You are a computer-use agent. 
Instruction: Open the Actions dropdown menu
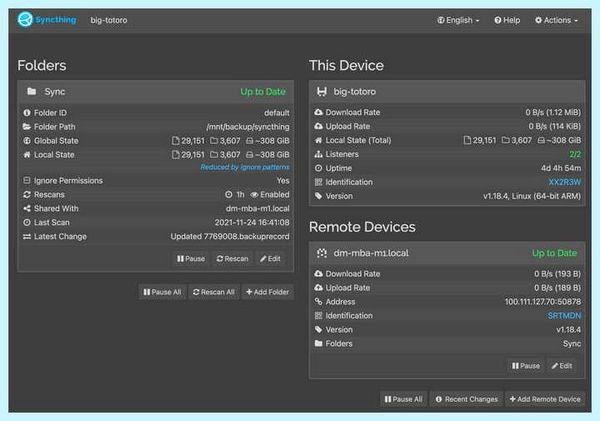point(556,20)
